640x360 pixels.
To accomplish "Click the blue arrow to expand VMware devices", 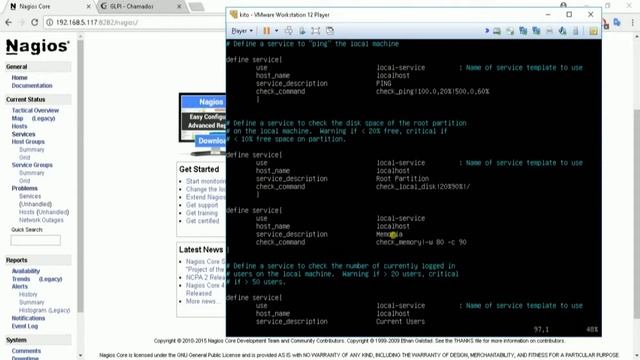I will pos(487,31).
